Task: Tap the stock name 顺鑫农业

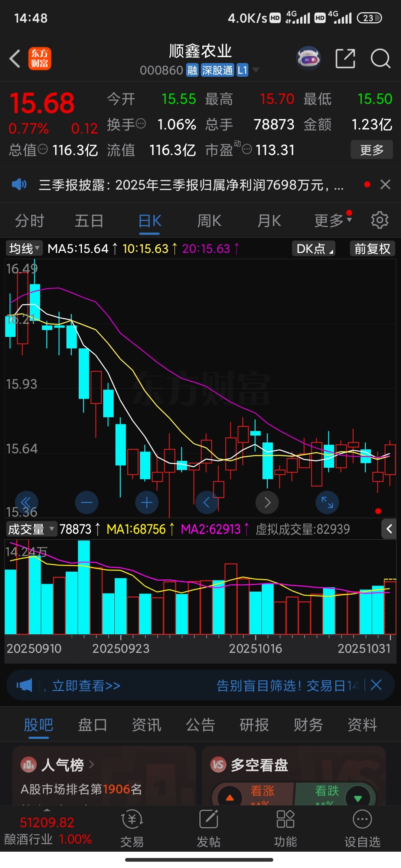Action: pyautogui.click(x=200, y=51)
